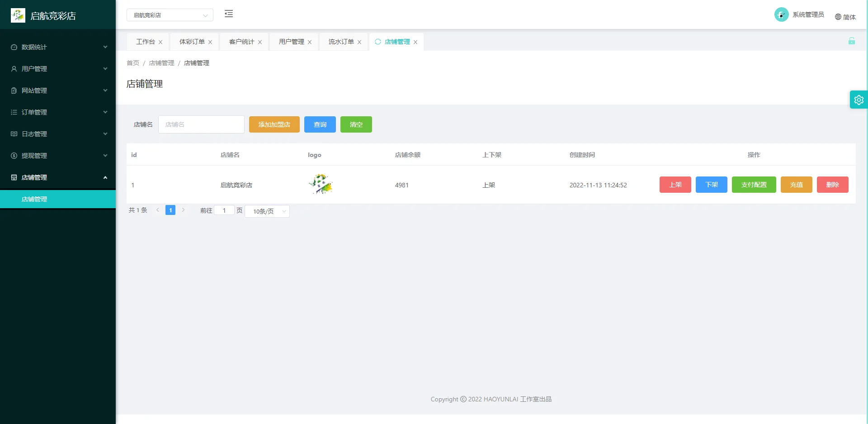
Task: Open the settings gear on right edge
Action: pyautogui.click(x=859, y=100)
